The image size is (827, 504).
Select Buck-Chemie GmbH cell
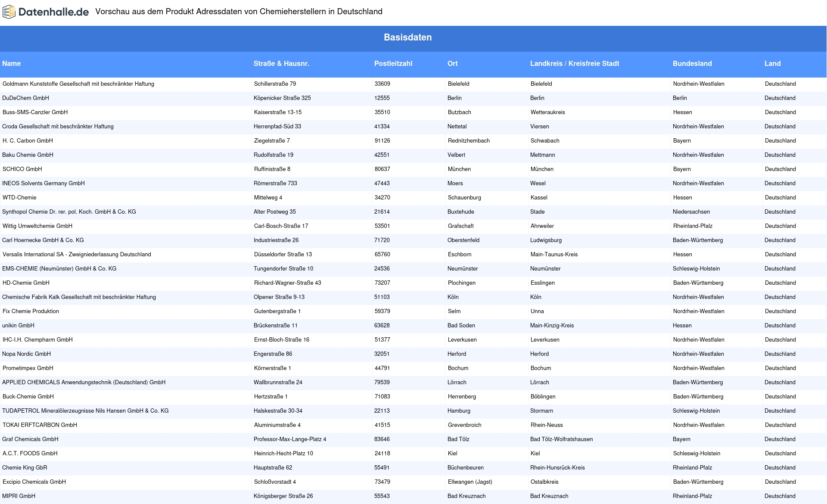pos(28,397)
